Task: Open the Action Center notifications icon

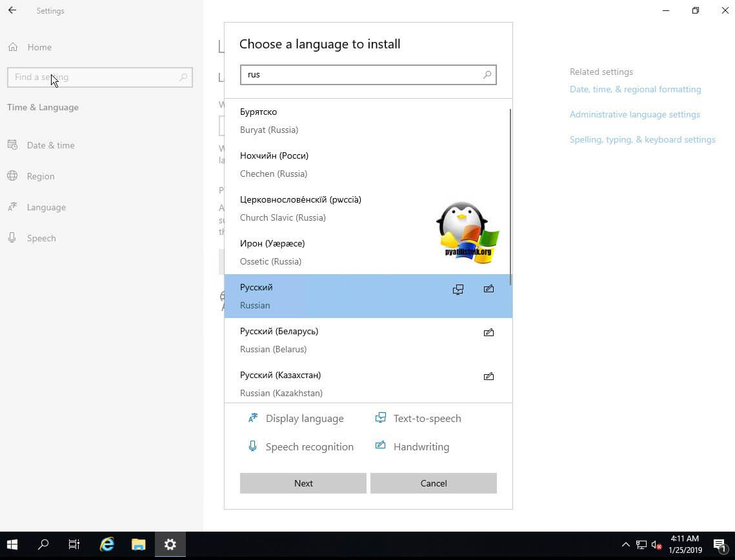Action: coord(720,545)
